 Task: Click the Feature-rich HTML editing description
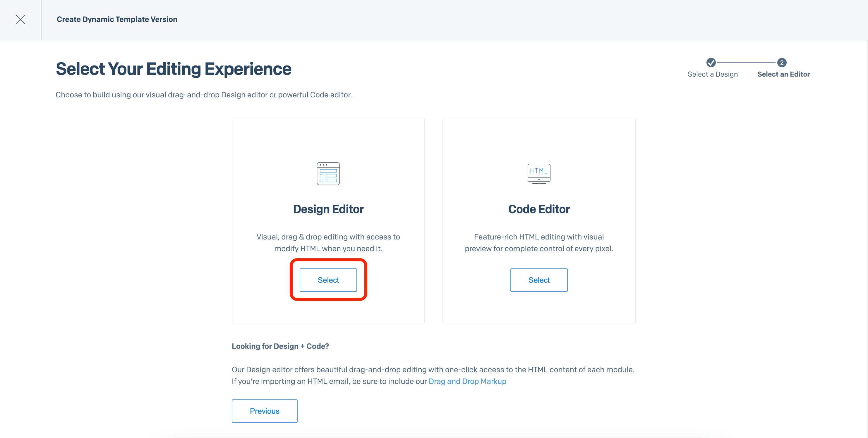(x=539, y=242)
